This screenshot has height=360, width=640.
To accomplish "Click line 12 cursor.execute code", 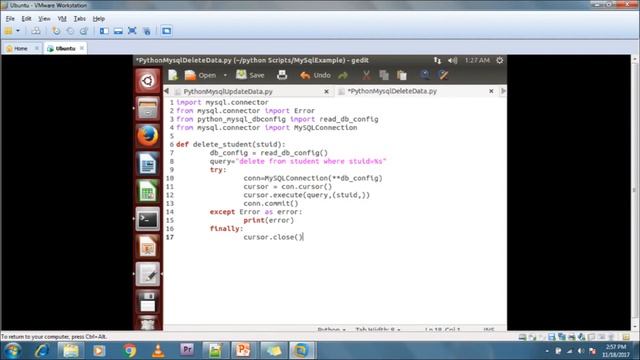I will (x=307, y=195).
